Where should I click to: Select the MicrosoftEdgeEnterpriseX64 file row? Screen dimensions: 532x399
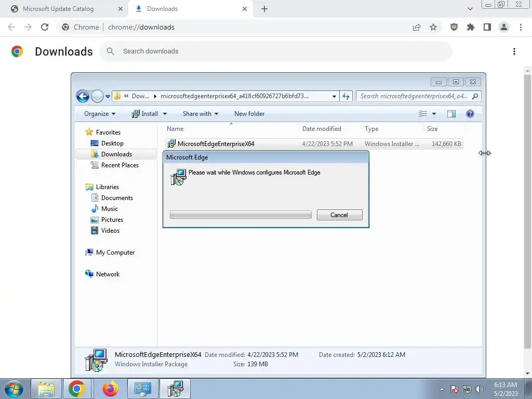point(314,144)
